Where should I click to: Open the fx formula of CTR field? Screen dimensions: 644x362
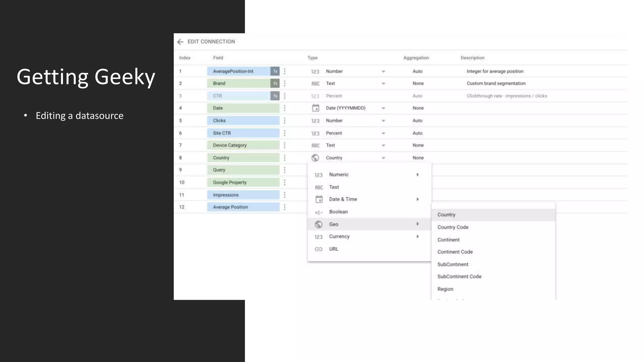[275, 96]
